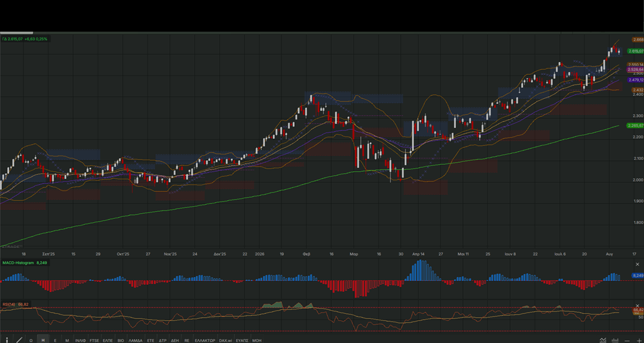Screen dimensions: 644x343
Task: Click the horizontal scrollbar thumb at top left
Action: point(16,33)
